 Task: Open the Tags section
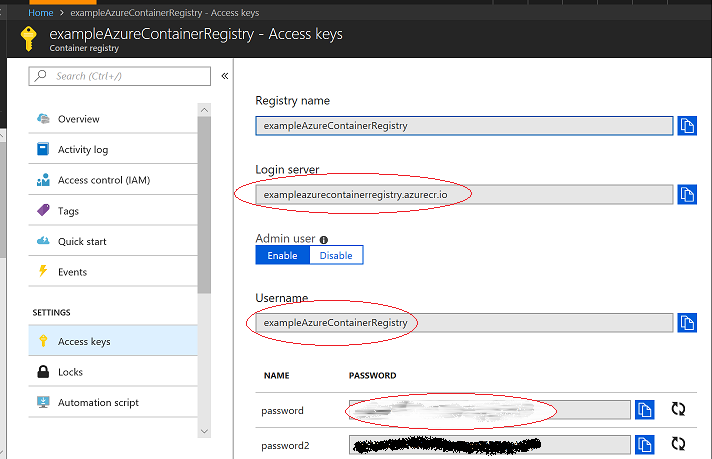pyautogui.click(x=113, y=211)
